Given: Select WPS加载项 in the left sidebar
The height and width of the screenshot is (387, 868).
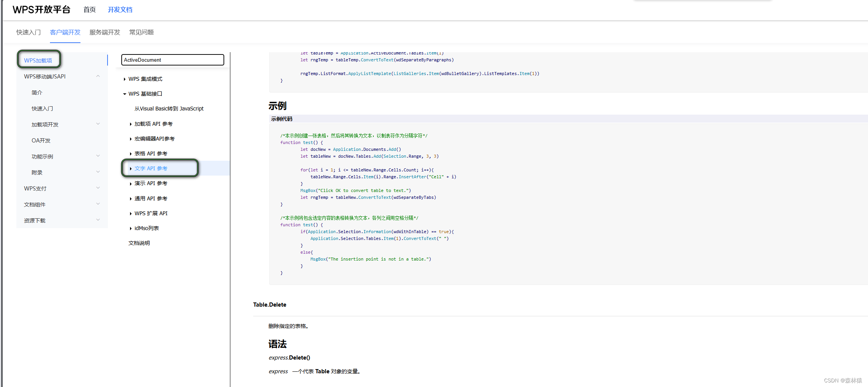Looking at the screenshot, I should click(x=38, y=60).
